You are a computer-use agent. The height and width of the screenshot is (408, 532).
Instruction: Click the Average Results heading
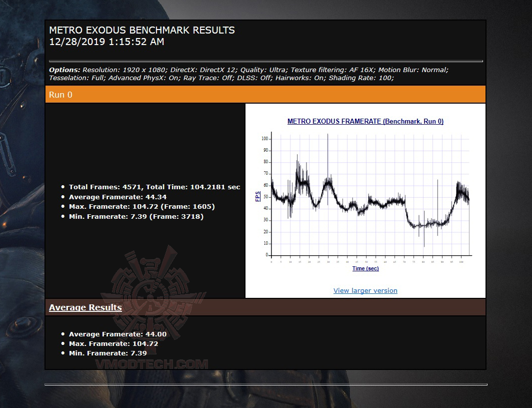point(85,307)
